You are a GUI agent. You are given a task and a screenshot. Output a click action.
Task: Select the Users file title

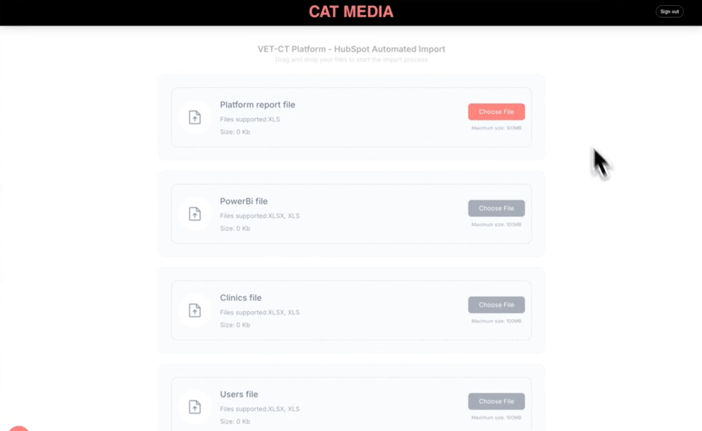239,394
